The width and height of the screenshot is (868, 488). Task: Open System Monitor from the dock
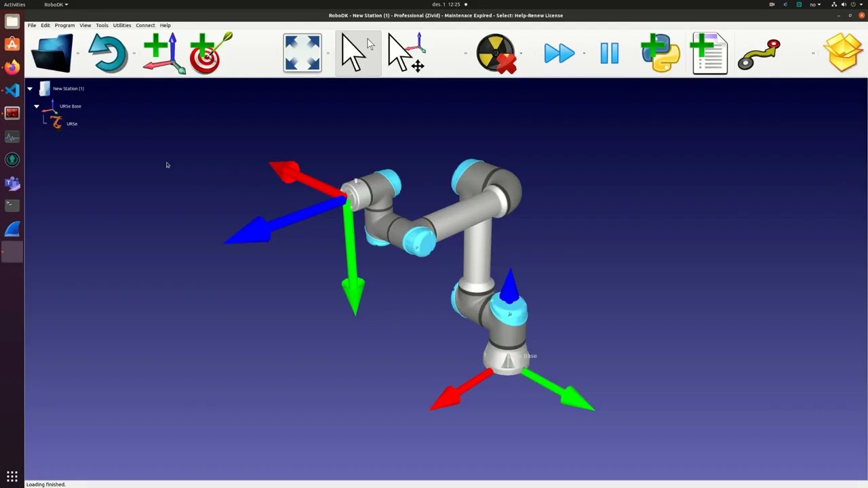tap(12, 137)
